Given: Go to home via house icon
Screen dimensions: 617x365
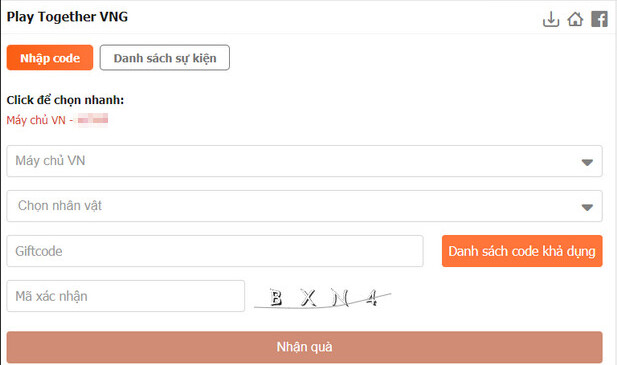Looking at the screenshot, I should click(x=575, y=19).
